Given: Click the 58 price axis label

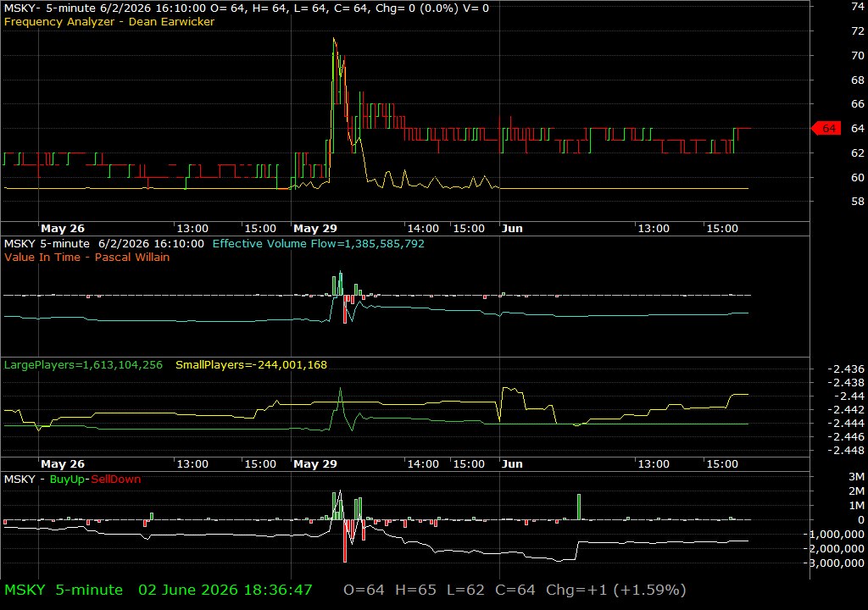Looking at the screenshot, I should point(858,202).
